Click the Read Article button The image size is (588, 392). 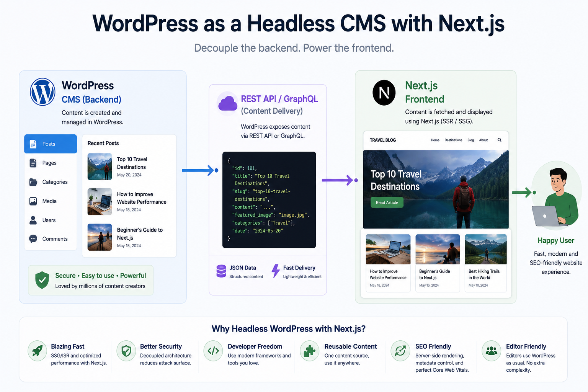pos(387,203)
